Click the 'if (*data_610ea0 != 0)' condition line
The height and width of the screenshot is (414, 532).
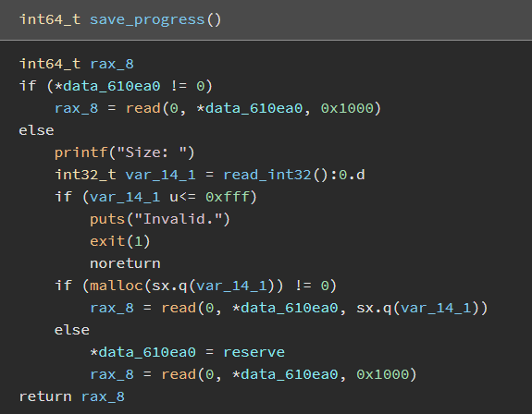tap(116, 86)
